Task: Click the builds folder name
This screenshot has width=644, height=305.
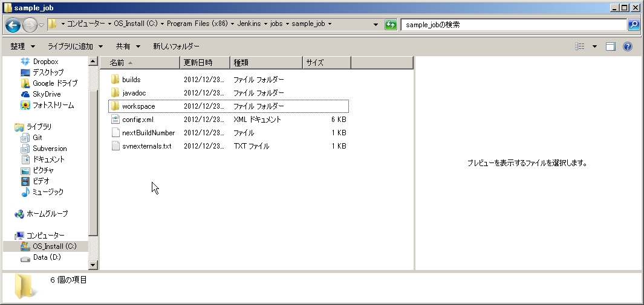Action: (131, 80)
